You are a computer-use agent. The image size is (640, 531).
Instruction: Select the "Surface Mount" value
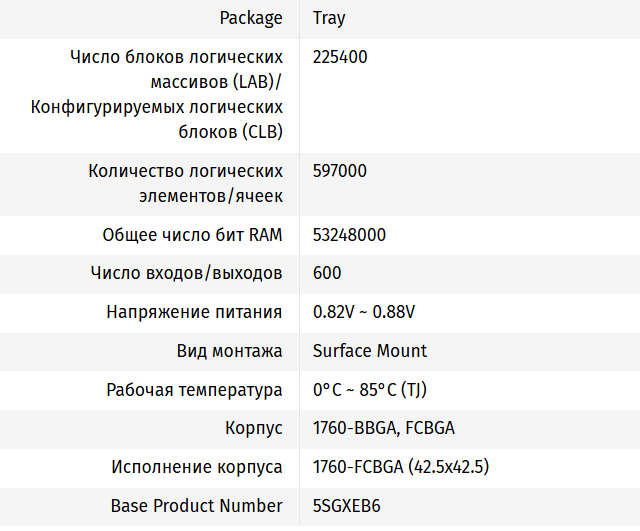click(370, 351)
